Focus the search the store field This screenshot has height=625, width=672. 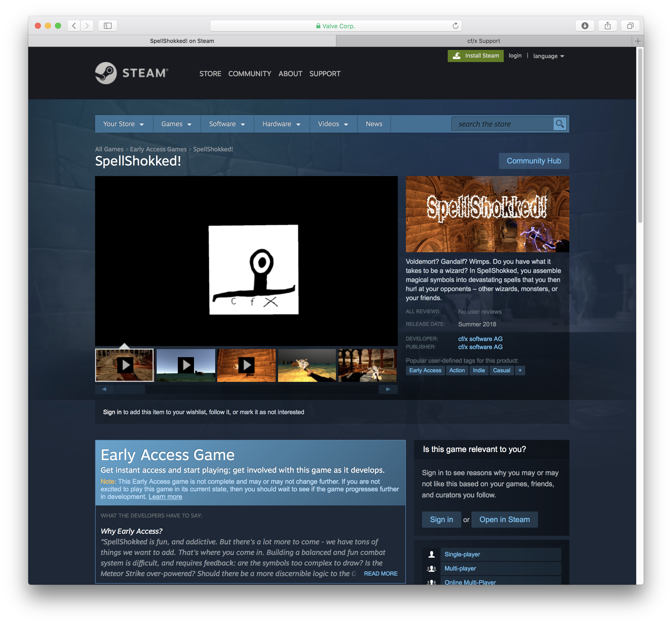pos(503,124)
